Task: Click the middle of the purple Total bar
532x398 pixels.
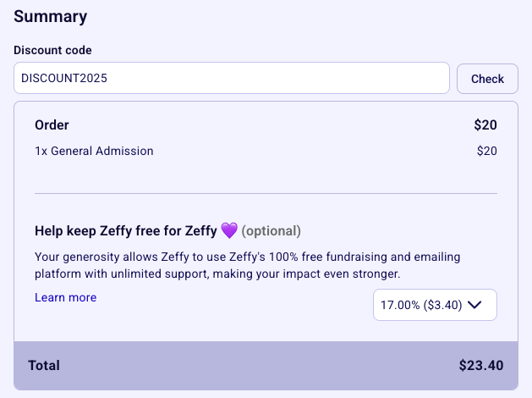Action: (x=266, y=366)
